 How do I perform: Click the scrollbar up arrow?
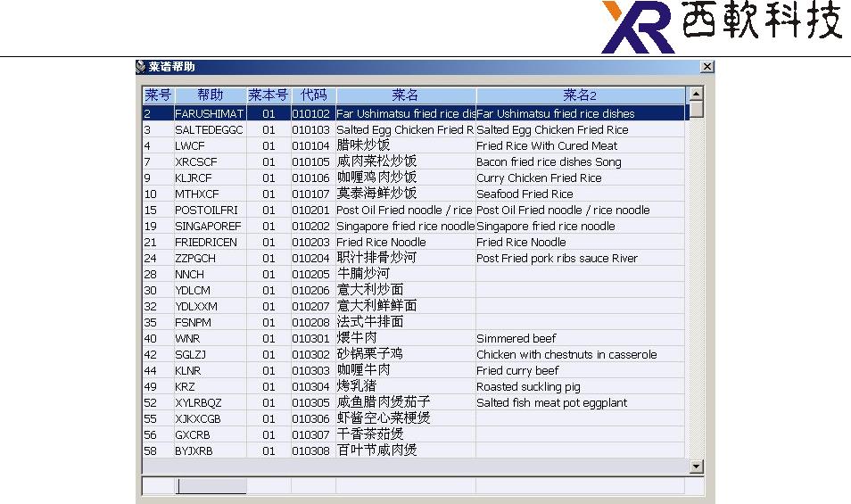[x=696, y=94]
